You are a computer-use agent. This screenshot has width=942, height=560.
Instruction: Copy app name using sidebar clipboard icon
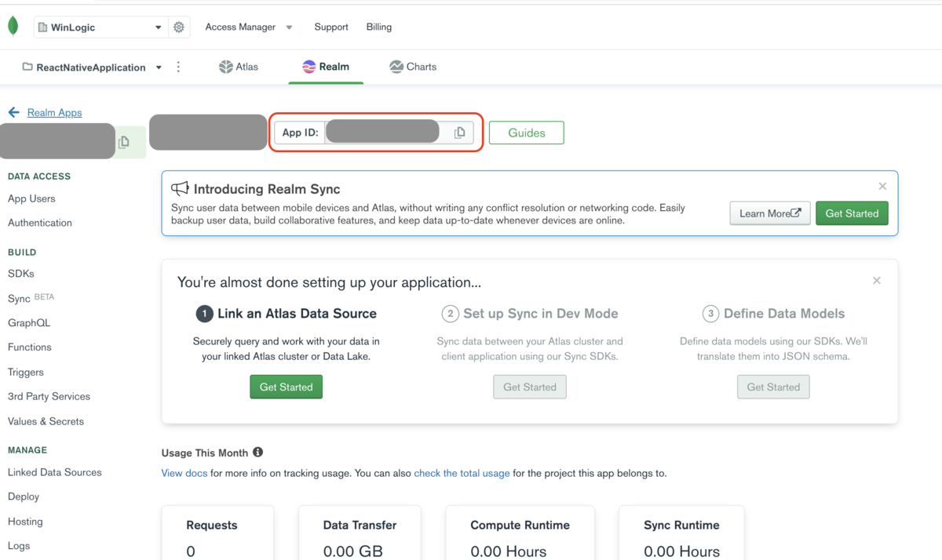point(123,143)
